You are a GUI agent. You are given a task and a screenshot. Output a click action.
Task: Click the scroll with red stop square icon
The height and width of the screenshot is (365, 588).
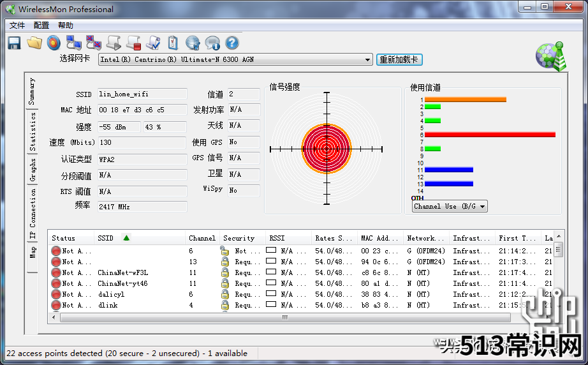point(133,43)
